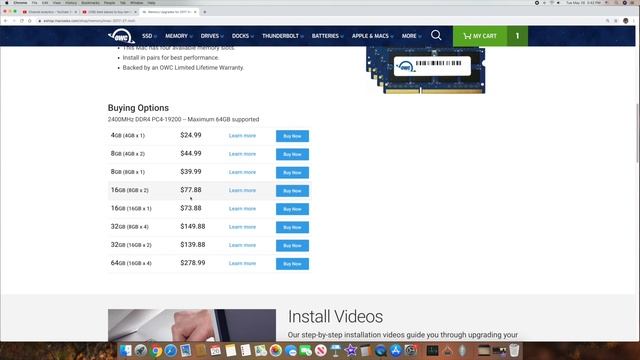Open the File menu
Screen dimensions: 640x360
tap(34, 2)
